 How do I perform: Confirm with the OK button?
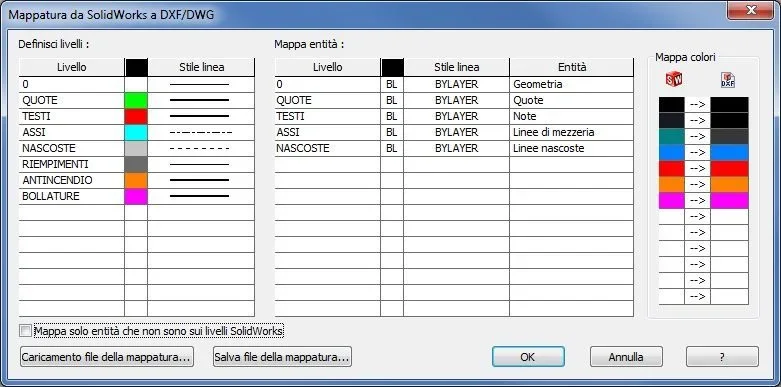(528, 357)
